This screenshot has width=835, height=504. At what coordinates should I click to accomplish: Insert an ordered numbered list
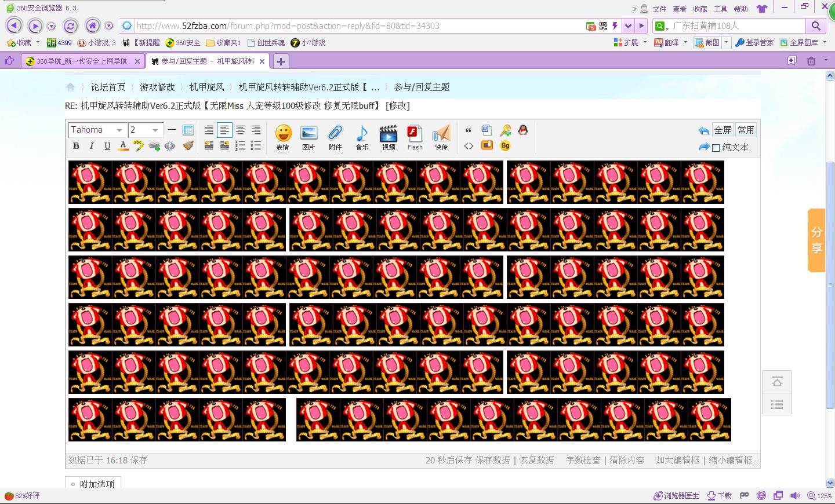240,146
